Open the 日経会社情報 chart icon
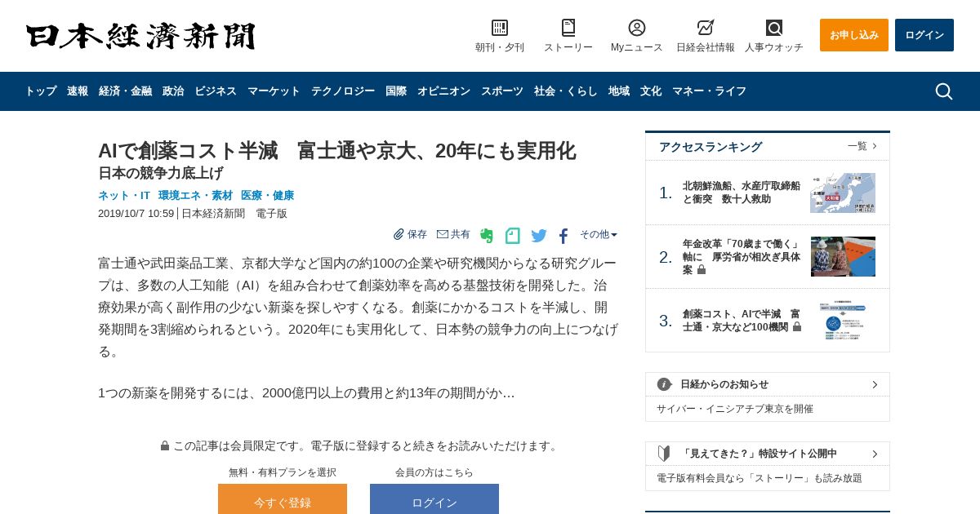 [x=706, y=28]
